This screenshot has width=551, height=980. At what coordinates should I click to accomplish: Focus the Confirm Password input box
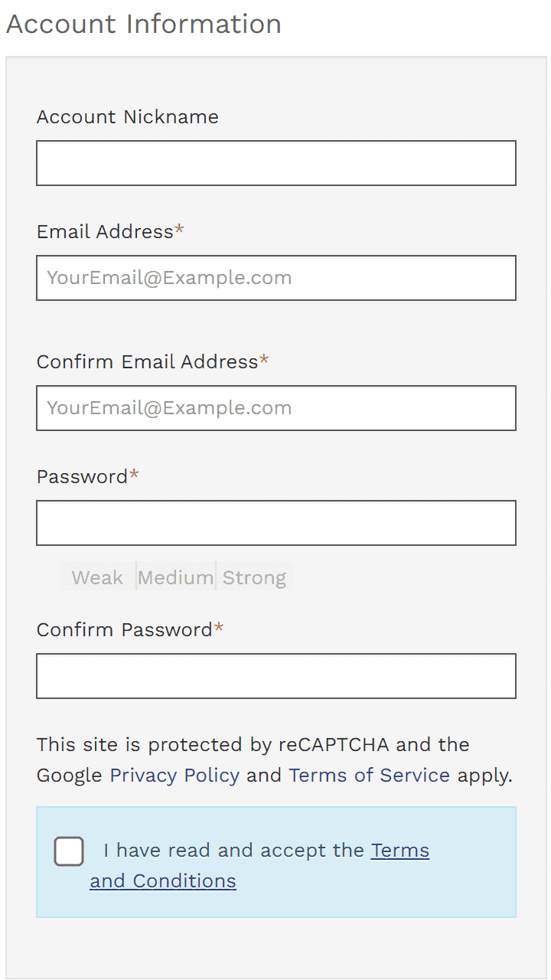275,676
